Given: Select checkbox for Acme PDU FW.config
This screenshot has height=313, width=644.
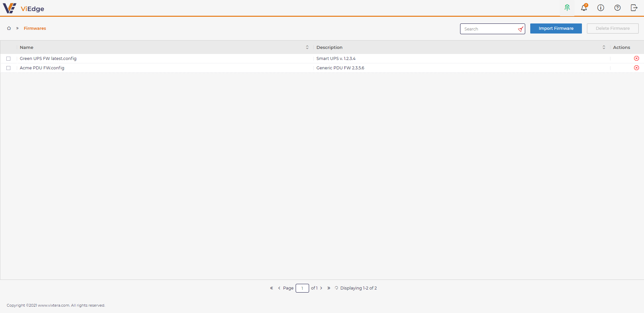Looking at the screenshot, I should (8, 68).
